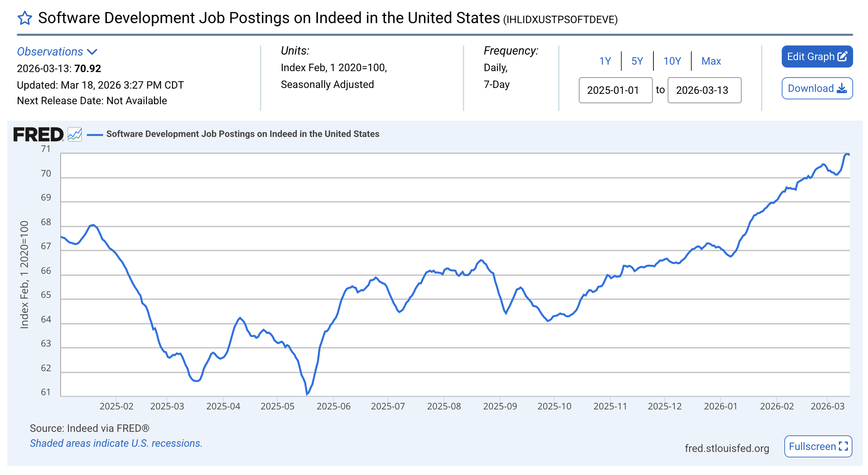Viewport: 868px width, 475px height.
Task: Click the start date field 2025-01-01
Action: pos(615,90)
